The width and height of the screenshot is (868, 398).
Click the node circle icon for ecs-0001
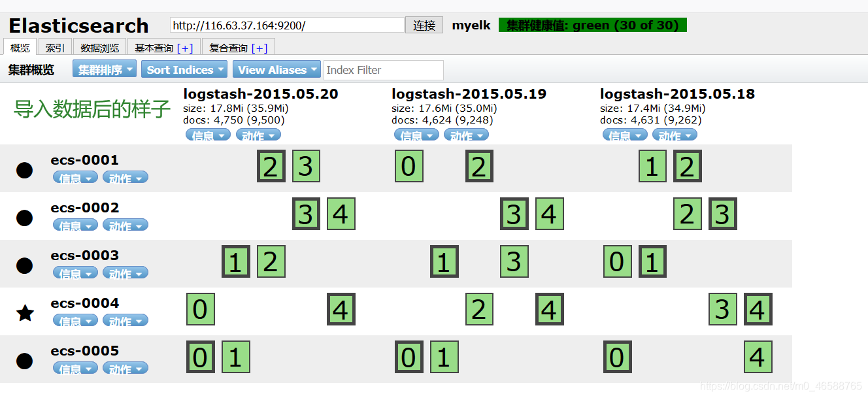(x=24, y=171)
